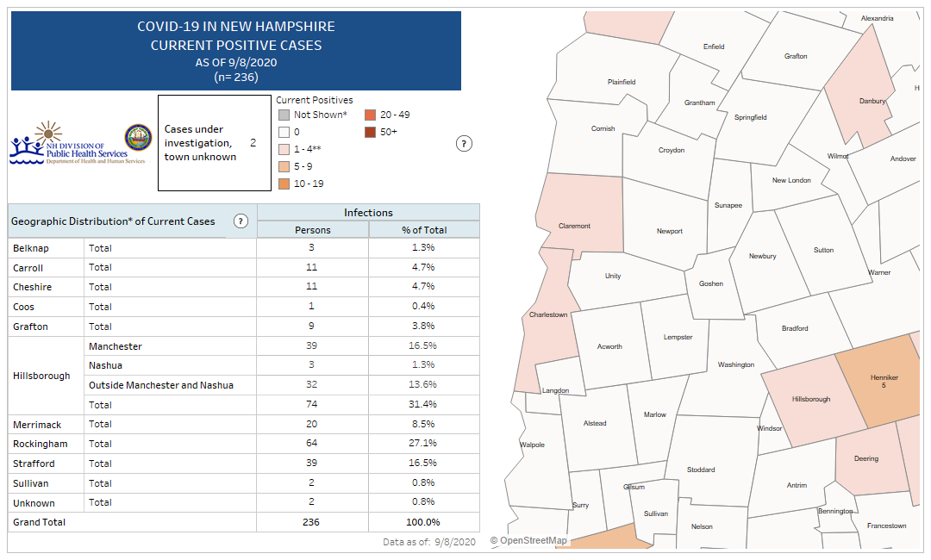Select the '1 - 4' legend swatch
Viewport: 931px width, 560px height.
point(284,149)
